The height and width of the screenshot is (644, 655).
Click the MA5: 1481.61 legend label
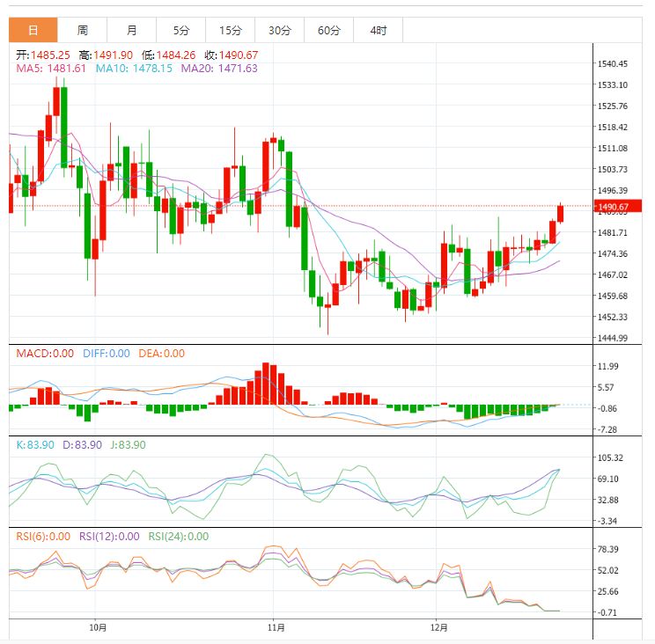(51, 68)
